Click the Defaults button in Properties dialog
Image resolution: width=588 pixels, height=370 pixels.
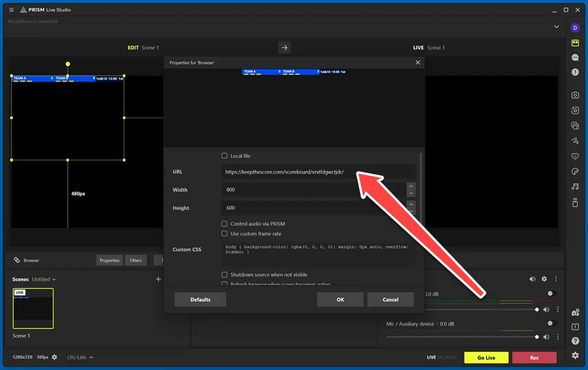[x=200, y=299]
